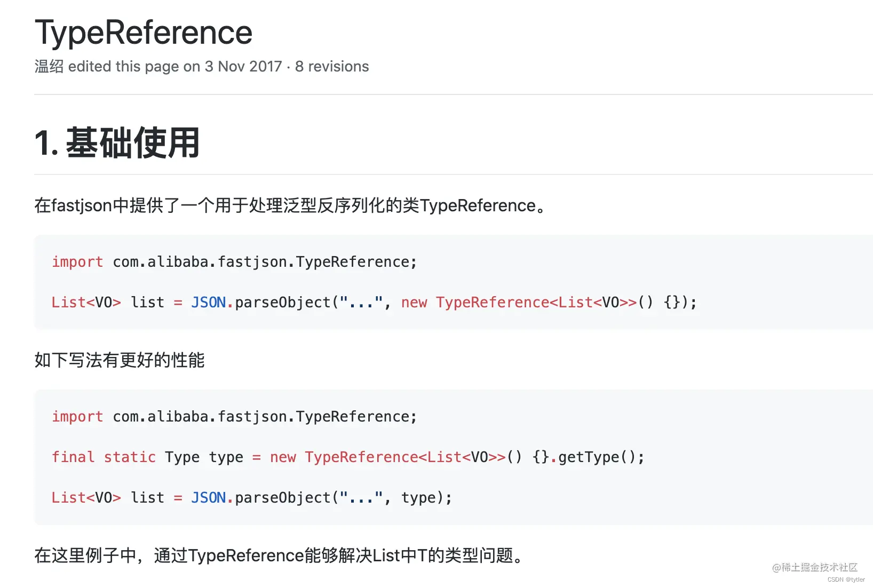The width and height of the screenshot is (873, 588).
Task: Open the 温绍 author profile link
Action: pos(49,66)
